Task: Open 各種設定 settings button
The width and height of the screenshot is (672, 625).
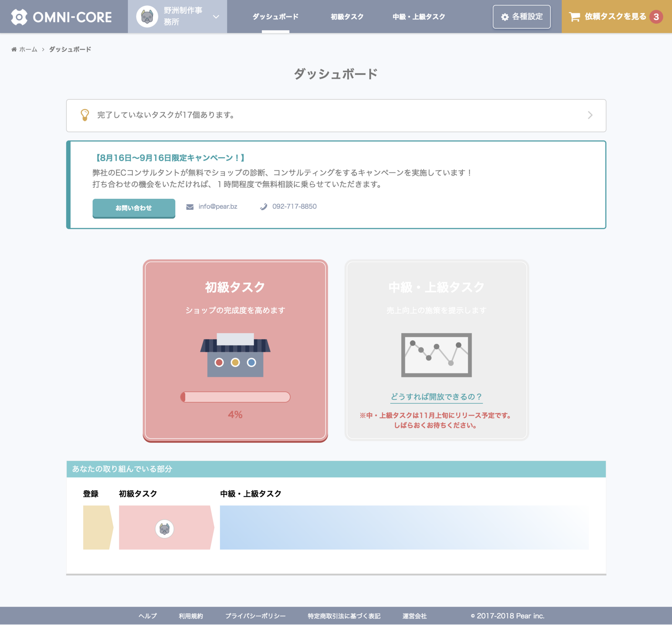Action: point(522,17)
